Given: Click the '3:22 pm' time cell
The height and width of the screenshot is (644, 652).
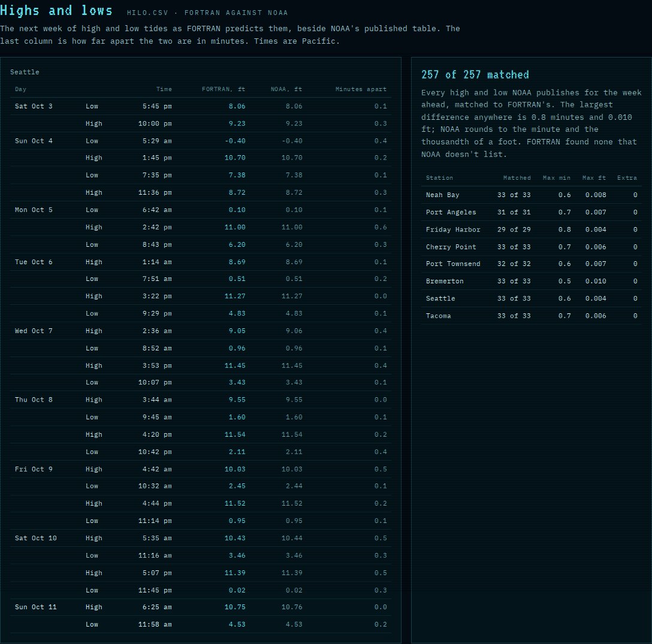Looking at the screenshot, I should (x=157, y=296).
